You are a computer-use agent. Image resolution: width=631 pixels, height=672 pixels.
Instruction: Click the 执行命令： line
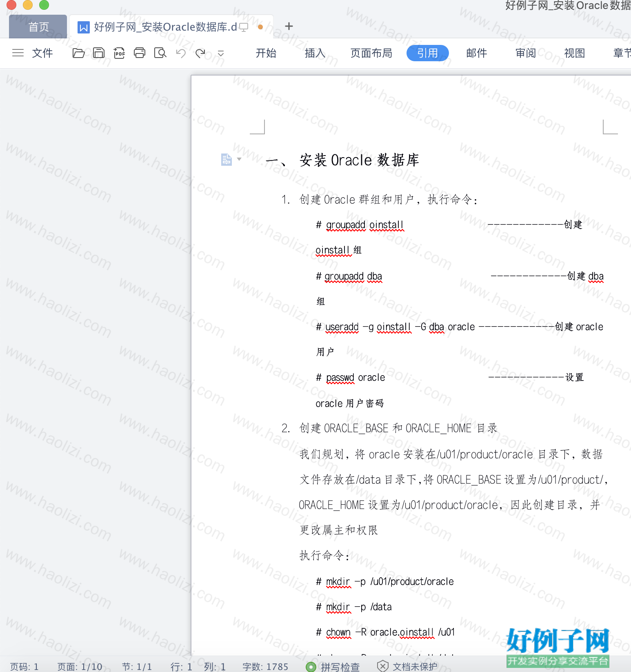(324, 555)
